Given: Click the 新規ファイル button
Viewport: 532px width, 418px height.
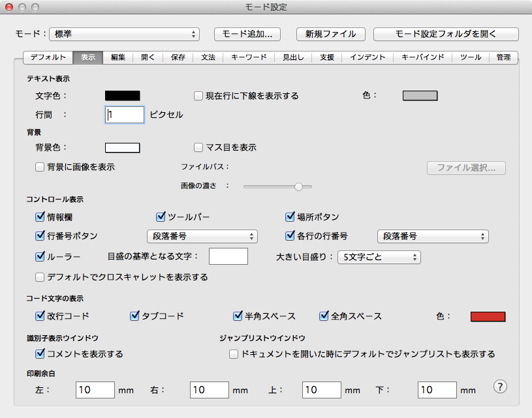Looking at the screenshot, I should click(330, 34).
